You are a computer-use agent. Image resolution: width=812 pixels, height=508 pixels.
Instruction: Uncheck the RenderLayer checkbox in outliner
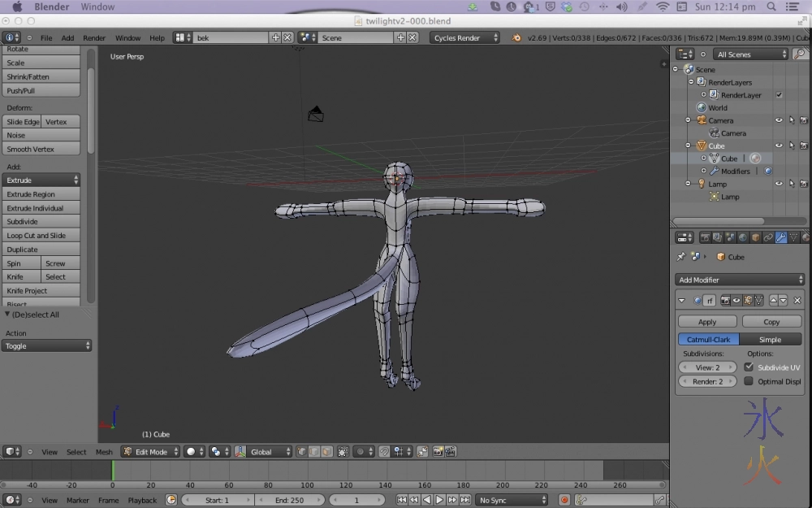(x=779, y=95)
